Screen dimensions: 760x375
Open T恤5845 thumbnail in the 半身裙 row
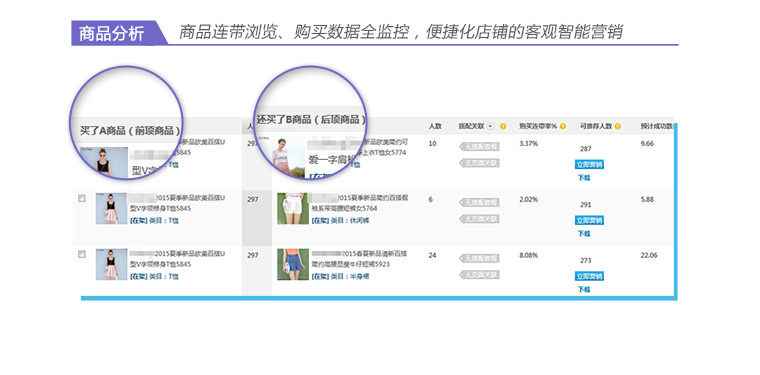click(x=111, y=265)
